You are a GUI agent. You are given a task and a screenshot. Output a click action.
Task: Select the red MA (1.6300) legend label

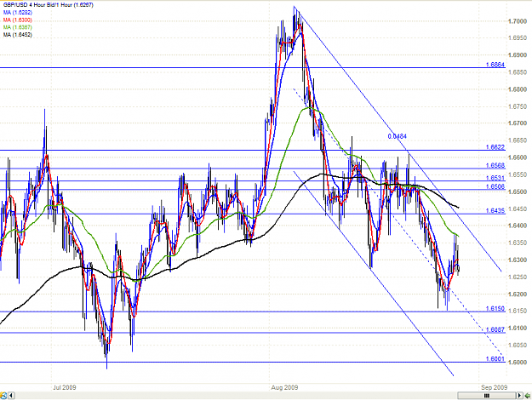point(18,20)
